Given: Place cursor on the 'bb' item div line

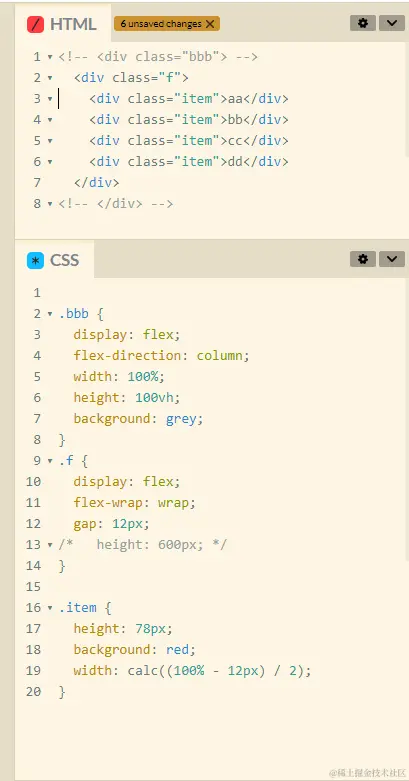Looking at the screenshot, I should 189,120.
